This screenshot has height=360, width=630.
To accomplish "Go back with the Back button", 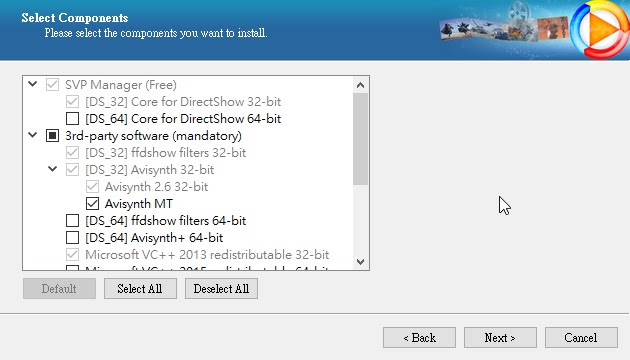I will tap(419, 338).
